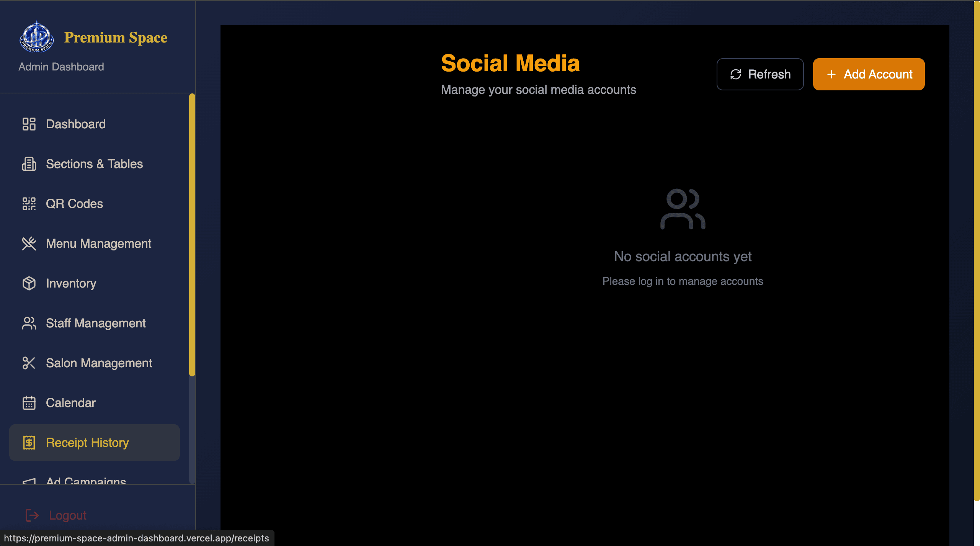Click the Receipt History receipt icon
The height and width of the screenshot is (546, 980).
29,443
